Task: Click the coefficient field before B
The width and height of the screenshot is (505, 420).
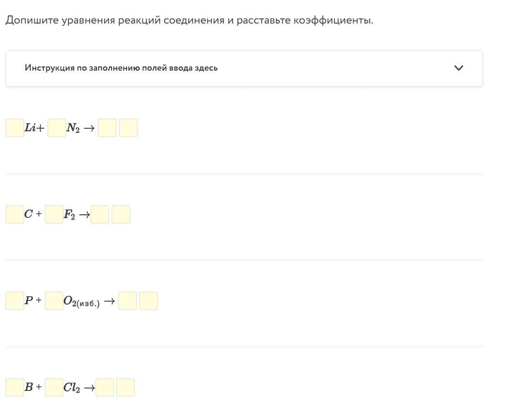Action: point(15,387)
